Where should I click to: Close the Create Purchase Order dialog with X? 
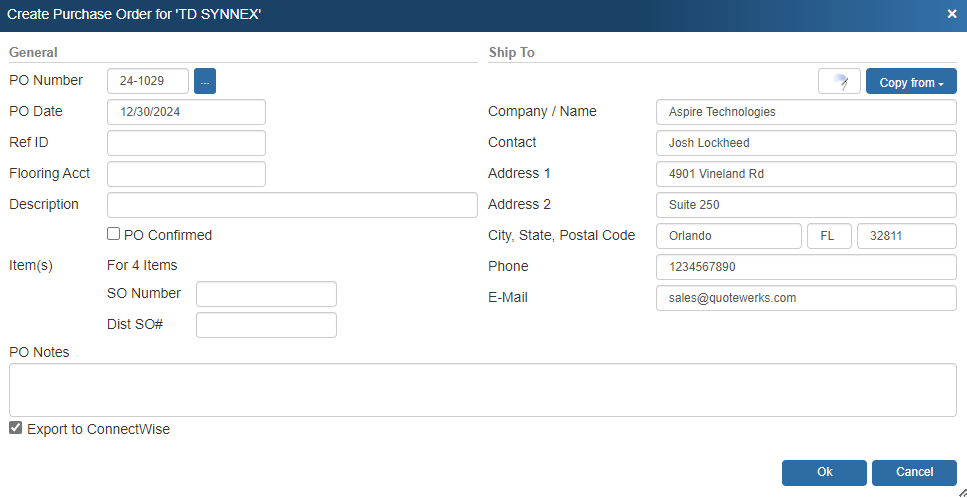point(952,14)
